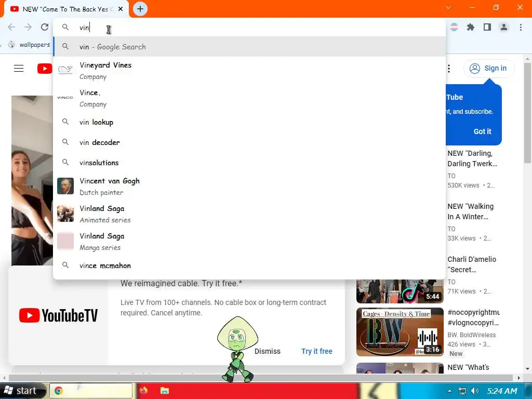532x399 pixels.
Task: Choose Vincent van Gogh suggestion
Action: [x=249, y=187]
